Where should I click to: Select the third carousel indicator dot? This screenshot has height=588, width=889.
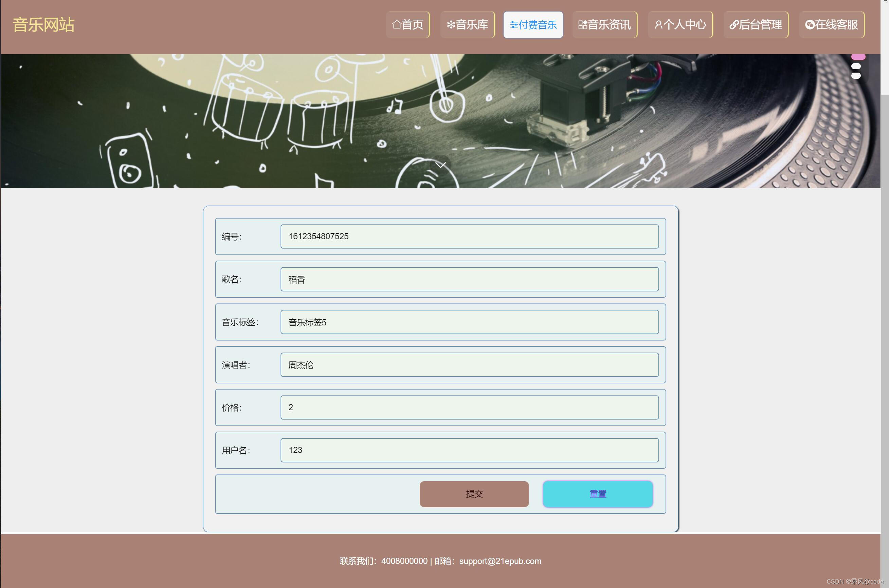coord(856,76)
